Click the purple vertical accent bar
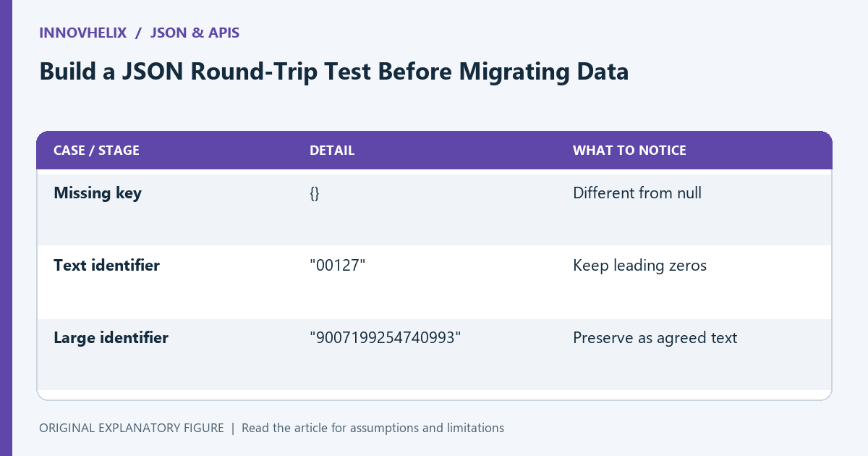 (x=6, y=228)
